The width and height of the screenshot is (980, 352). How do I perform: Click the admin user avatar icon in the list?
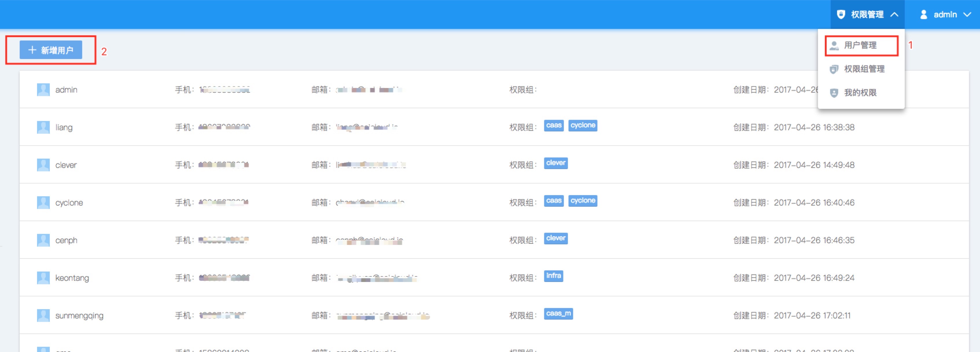43,90
